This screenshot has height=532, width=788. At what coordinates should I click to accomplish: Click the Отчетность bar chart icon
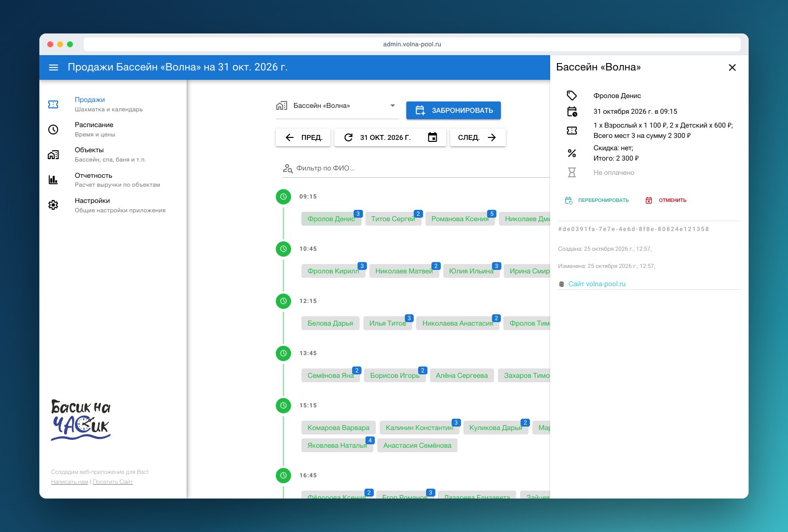click(x=53, y=180)
